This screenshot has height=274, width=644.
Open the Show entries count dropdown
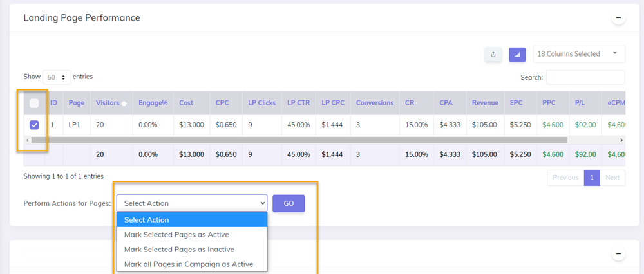point(57,77)
